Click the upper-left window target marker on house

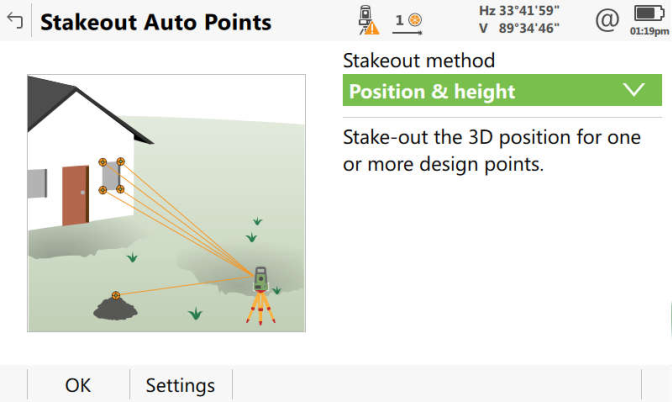[102, 162]
